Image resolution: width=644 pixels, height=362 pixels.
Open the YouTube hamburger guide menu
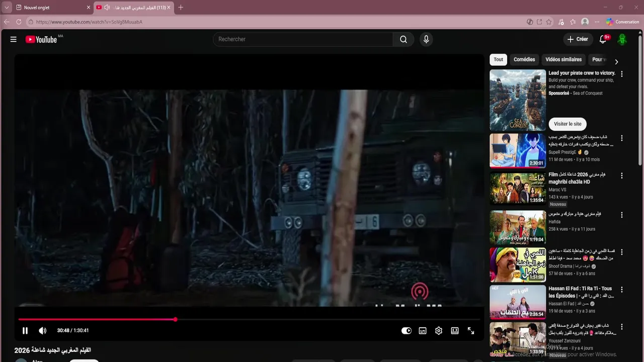[x=14, y=39]
